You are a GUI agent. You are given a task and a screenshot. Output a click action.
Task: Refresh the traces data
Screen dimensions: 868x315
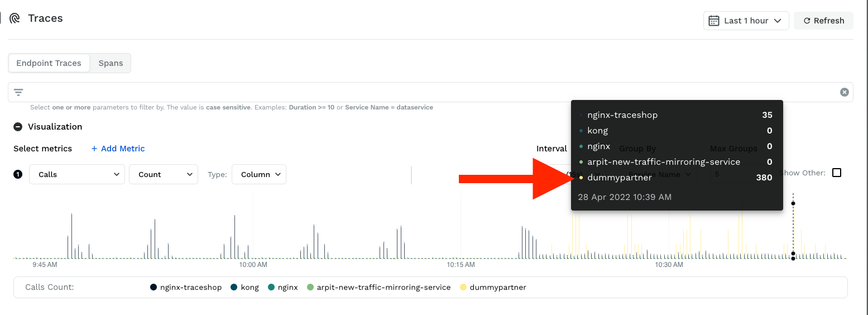click(x=823, y=21)
